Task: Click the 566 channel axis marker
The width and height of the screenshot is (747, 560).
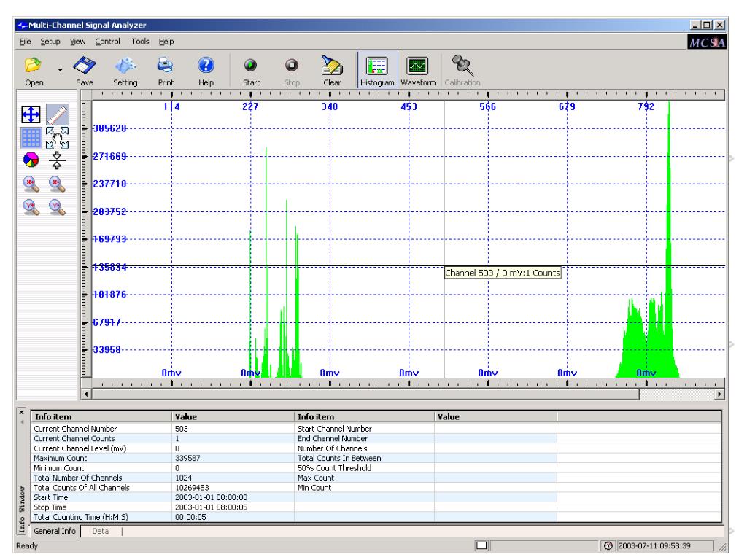Action: tap(488, 106)
